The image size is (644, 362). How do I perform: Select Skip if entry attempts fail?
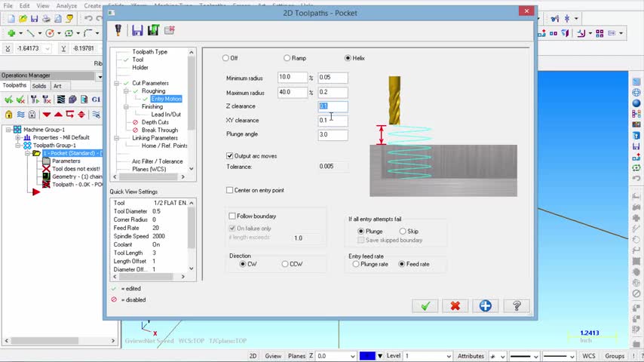[403, 232]
